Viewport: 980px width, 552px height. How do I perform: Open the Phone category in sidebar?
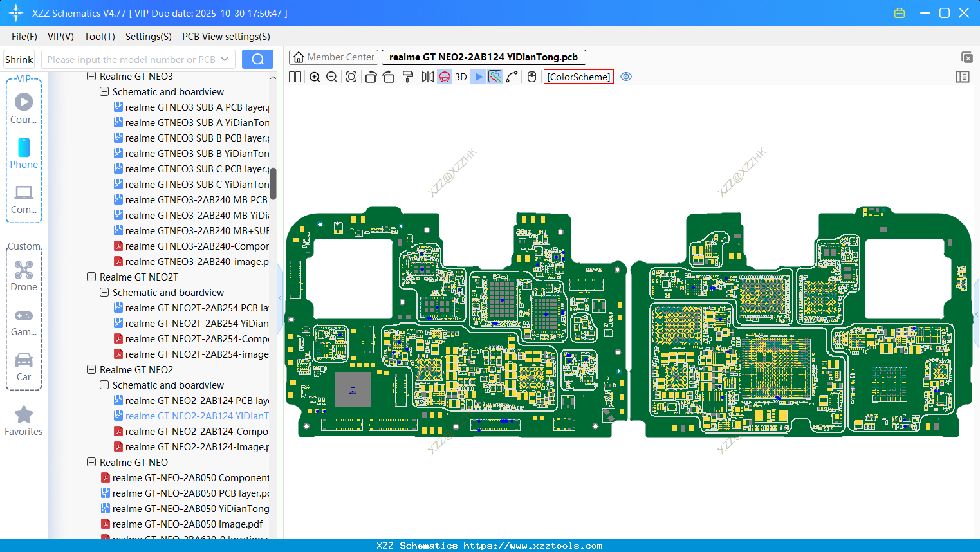point(24,153)
